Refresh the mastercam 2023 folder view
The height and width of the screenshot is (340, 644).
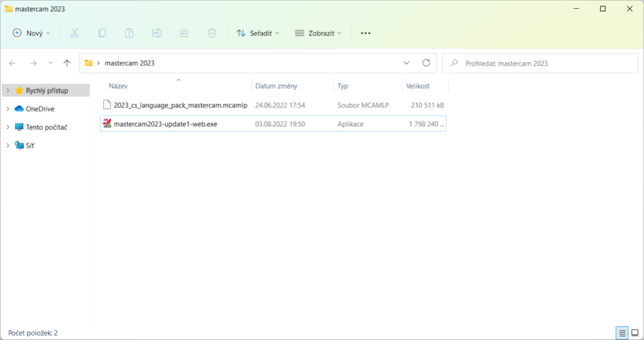pos(426,63)
